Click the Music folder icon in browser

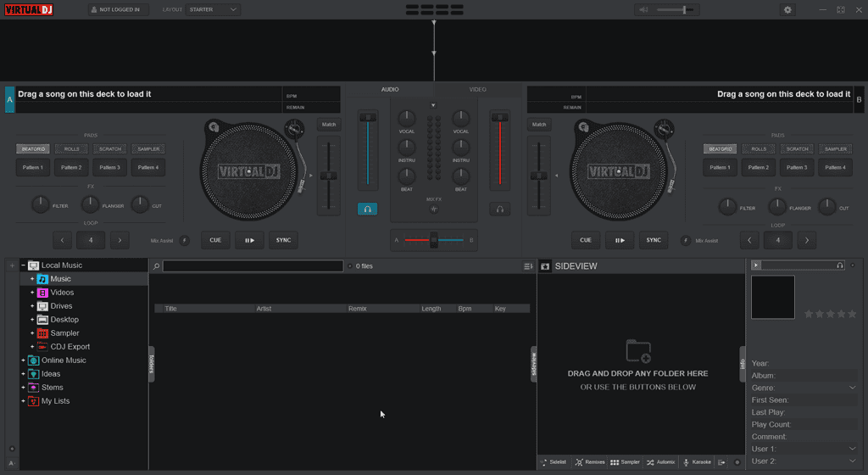click(42, 279)
